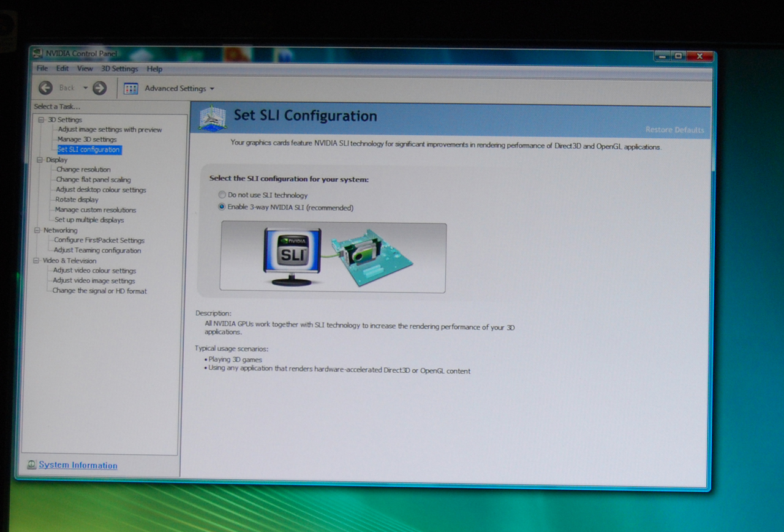Select Adjust Teaming configuration

(x=97, y=250)
